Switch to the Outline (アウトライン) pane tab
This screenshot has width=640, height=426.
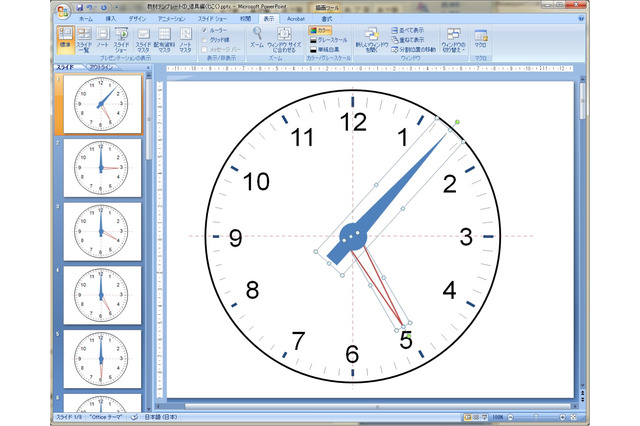101,67
